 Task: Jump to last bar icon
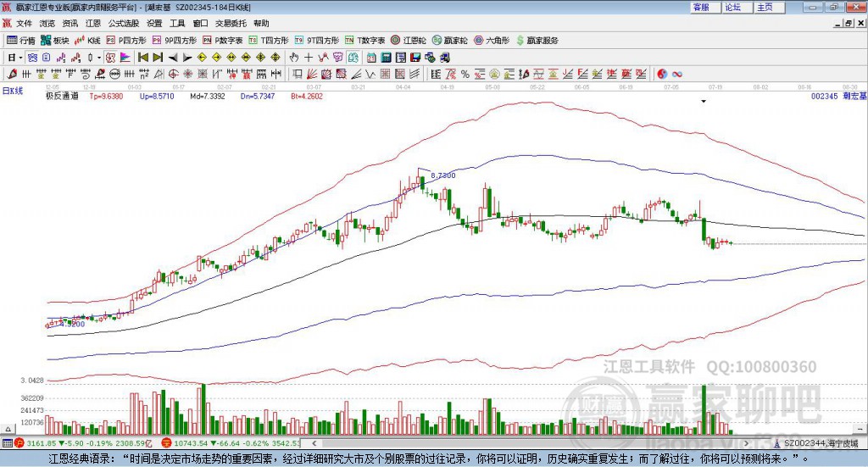(x=158, y=58)
